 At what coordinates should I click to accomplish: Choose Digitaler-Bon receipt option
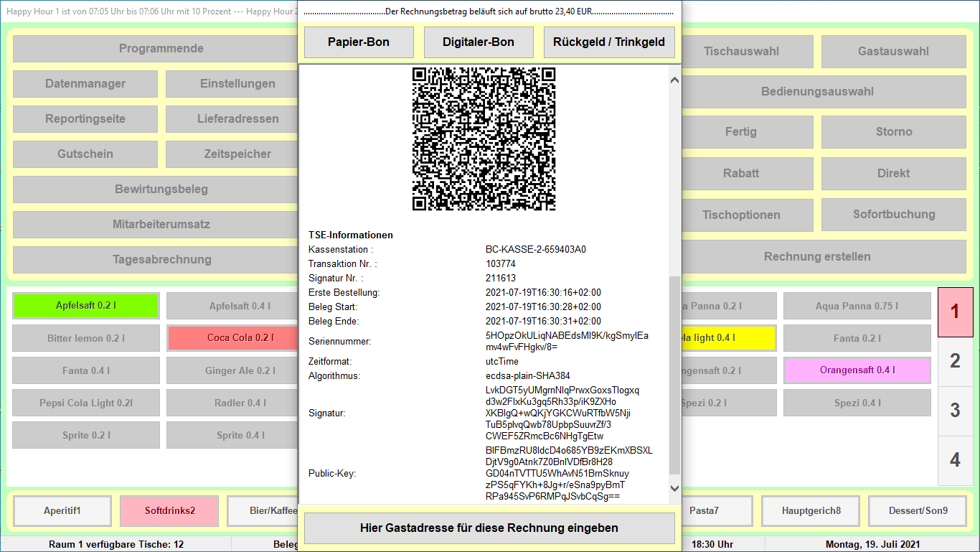pos(479,42)
